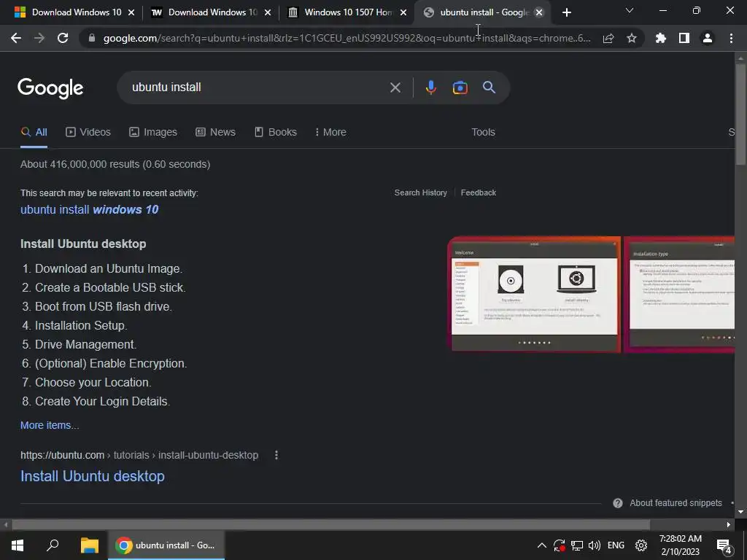Viewport: 747px width, 560px height.
Task: Bookmark this page with star icon
Action: pos(632,38)
